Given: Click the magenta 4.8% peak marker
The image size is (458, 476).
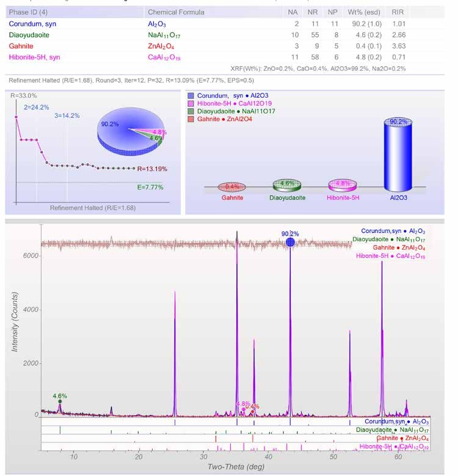Looking at the screenshot, I should (x=243, y=409).
